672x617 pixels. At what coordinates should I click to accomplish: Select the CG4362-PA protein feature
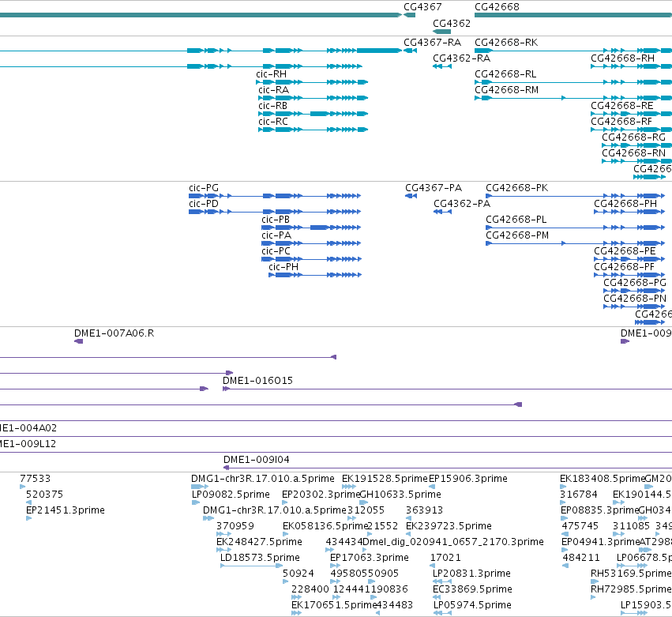pyautogui.click(x=462, y=204)
